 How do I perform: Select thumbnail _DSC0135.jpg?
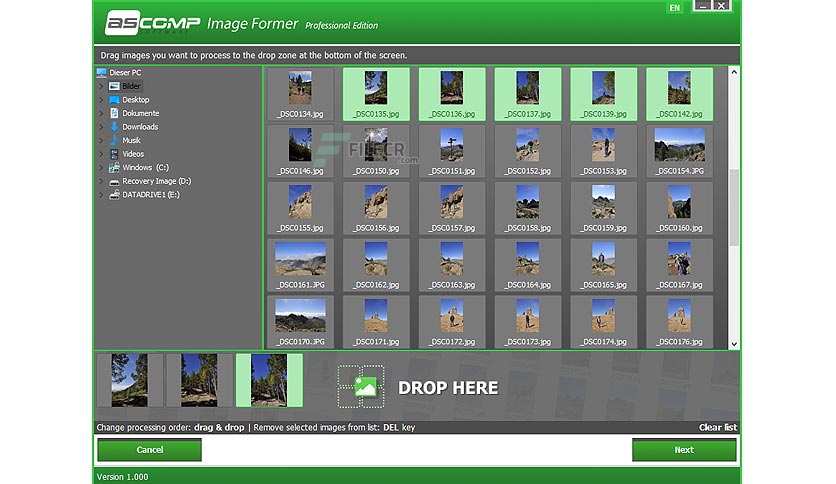(376, 94)
